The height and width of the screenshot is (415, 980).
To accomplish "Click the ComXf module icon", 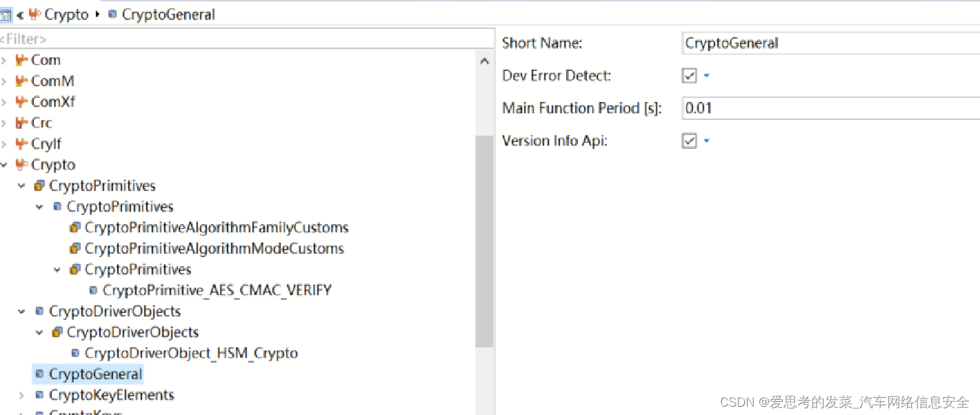I will 21,102.
